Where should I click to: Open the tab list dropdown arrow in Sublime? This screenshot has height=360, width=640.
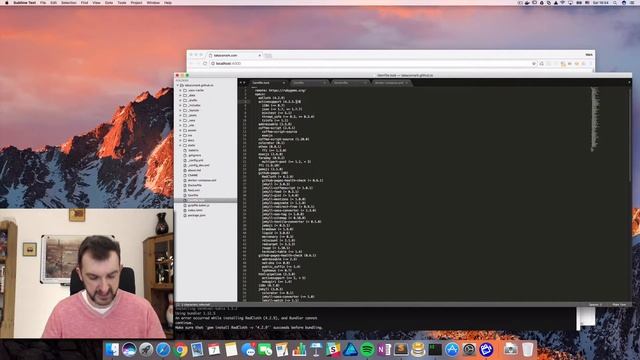pos(629,83)
